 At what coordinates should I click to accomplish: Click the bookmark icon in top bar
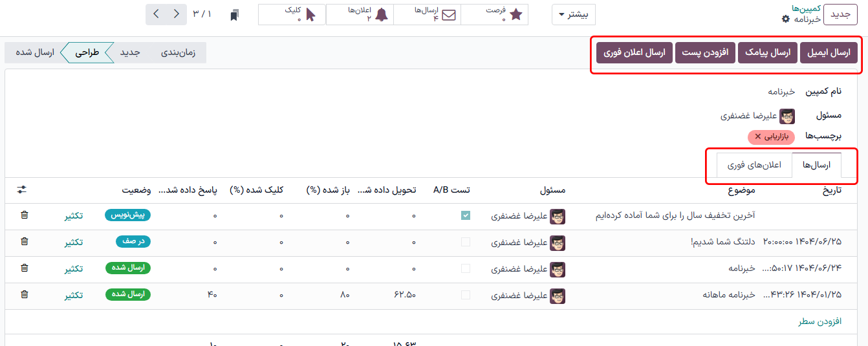(x=235, y=14)
